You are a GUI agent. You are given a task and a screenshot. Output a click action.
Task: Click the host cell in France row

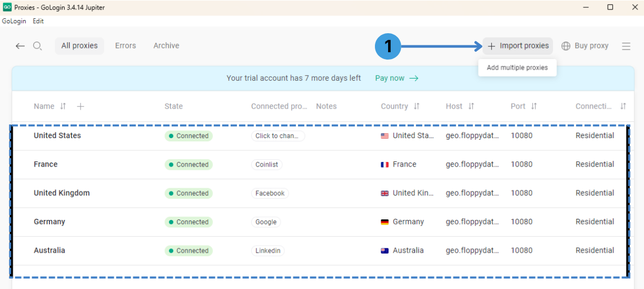472,165
